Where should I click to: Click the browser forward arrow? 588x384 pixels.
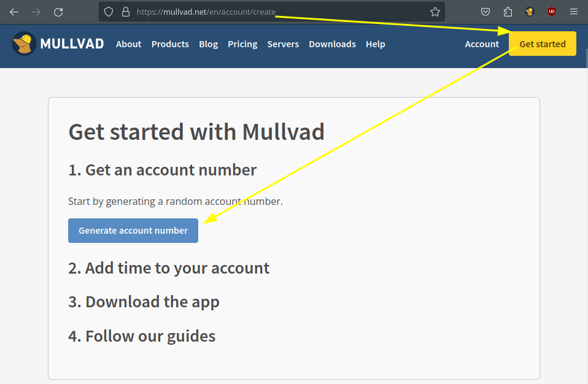[x=36, y=12]
